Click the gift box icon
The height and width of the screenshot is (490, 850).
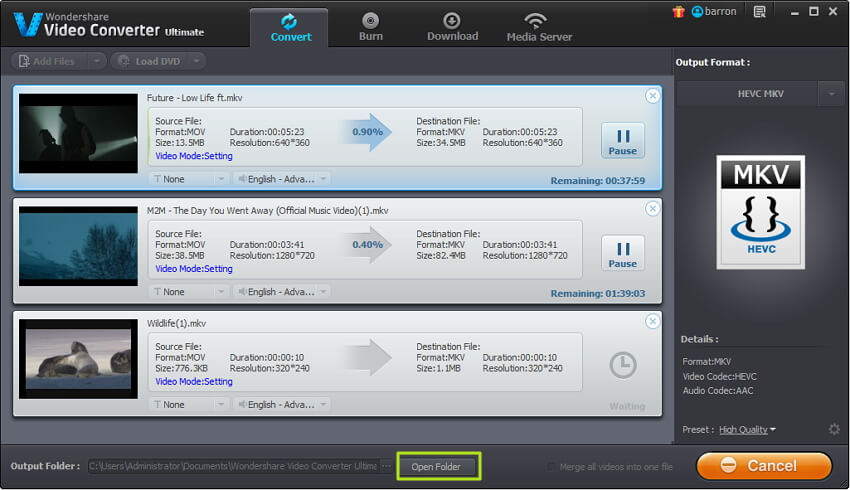[678, 11]
